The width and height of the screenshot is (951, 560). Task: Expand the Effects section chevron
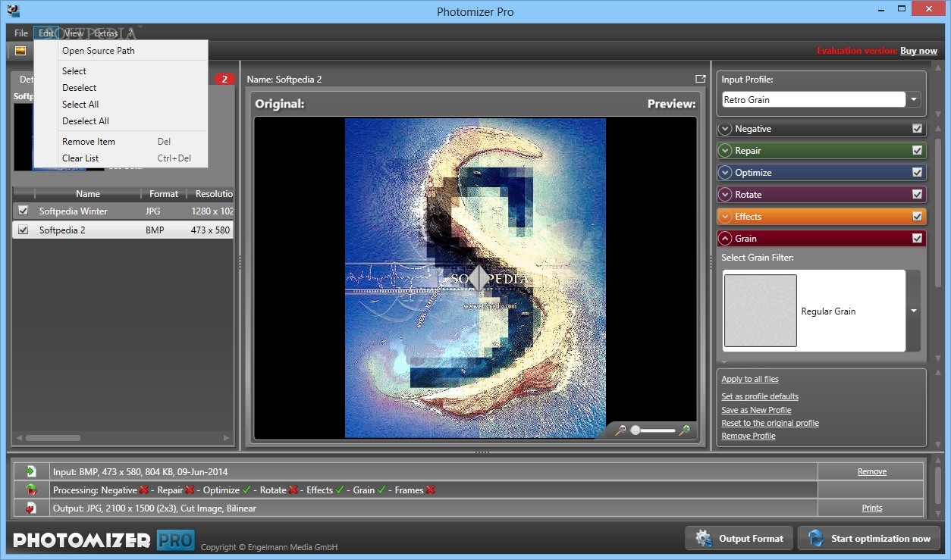click(x=726, y=217)
